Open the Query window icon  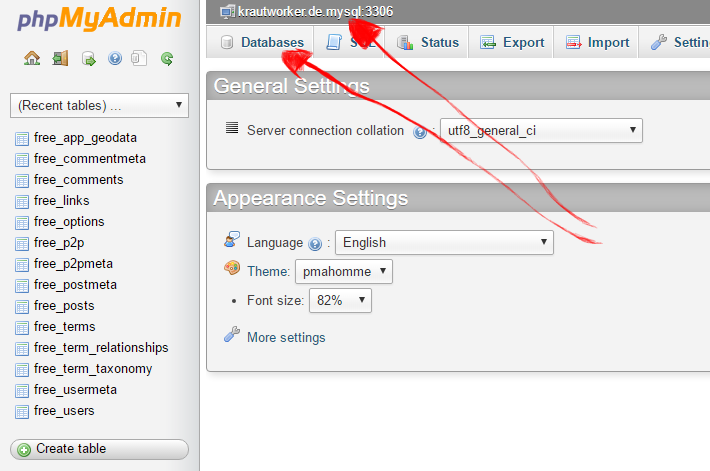pos(89,59)
